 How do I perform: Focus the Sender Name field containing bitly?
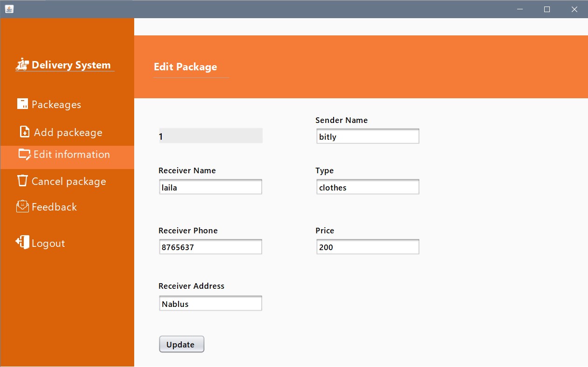coord(368,136)
